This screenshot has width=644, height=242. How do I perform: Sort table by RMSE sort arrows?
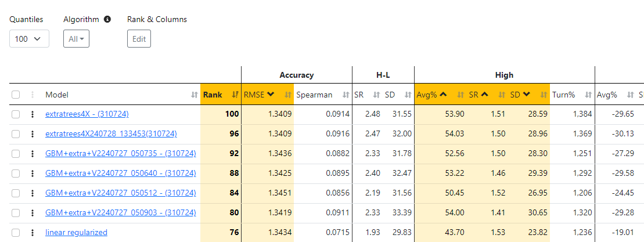click(x=288, y=95)
